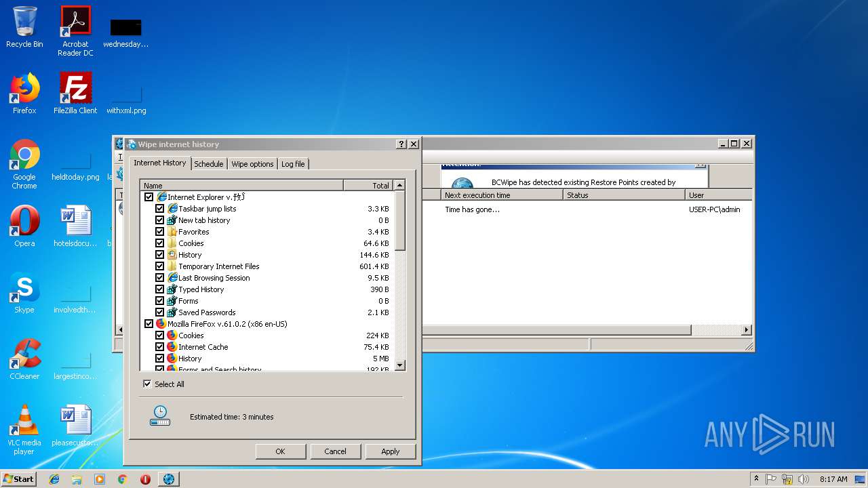Select Forms item in IE list
Image resolution: width=868 pixels, height=488 pixels.
(x=189, y=301)
